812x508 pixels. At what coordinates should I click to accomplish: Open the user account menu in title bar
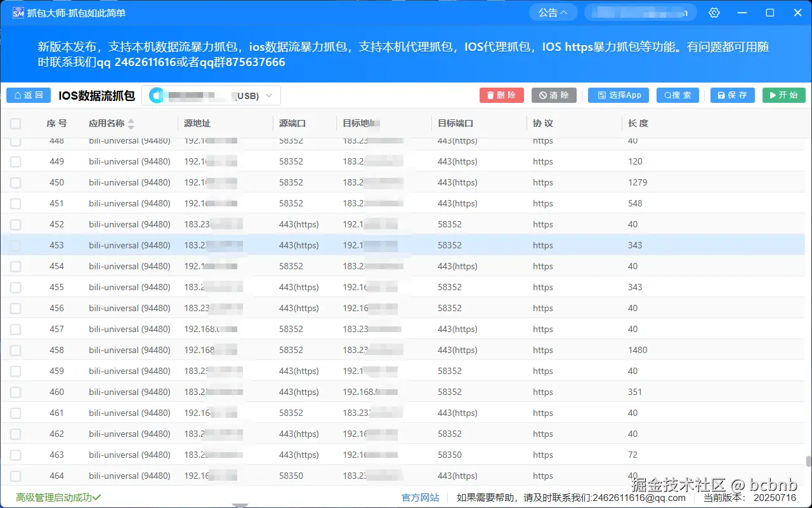click(x=640, y=11)
